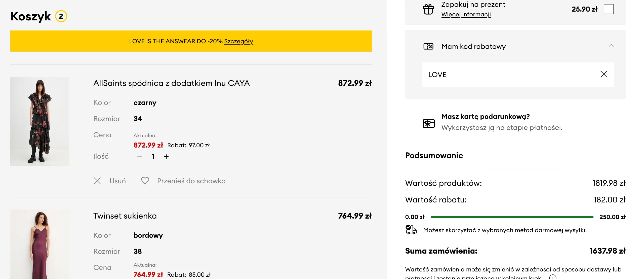Click the heart icon for wishlist

point(145,181)
